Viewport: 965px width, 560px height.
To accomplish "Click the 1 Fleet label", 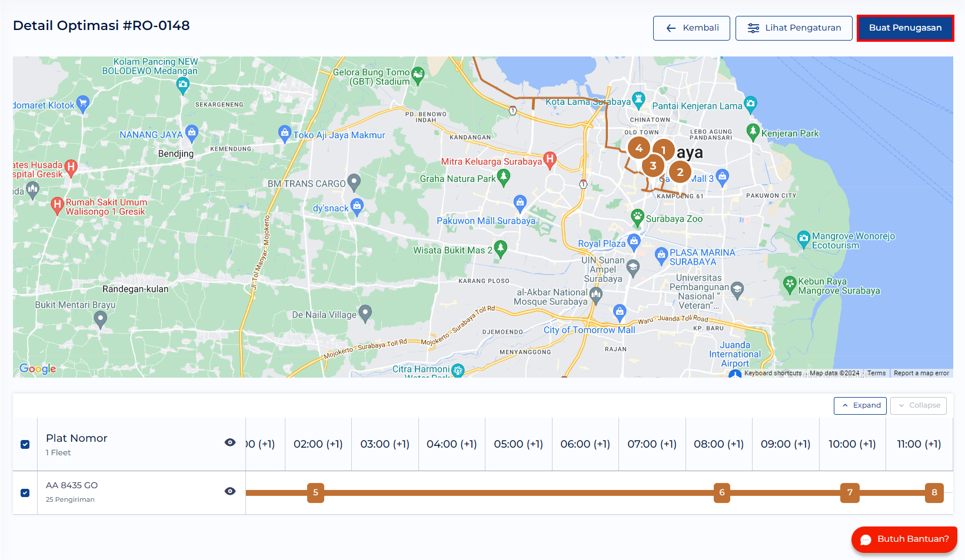I will (58, 452).
